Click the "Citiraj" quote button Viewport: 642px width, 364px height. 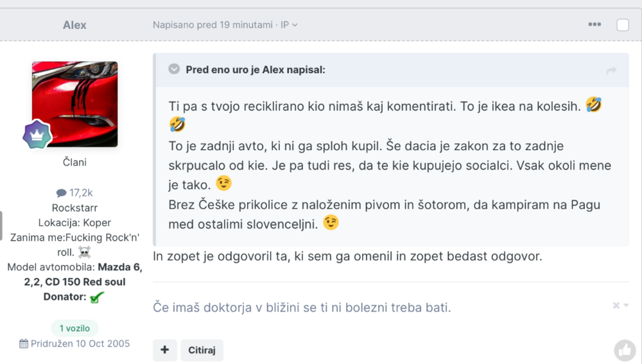coord(202,350)
